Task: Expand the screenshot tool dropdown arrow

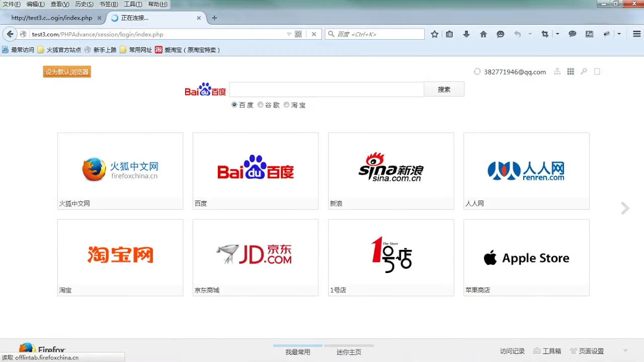Action: [557, 34]
